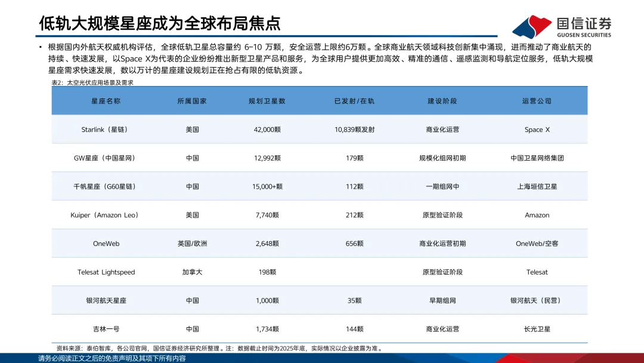This screenshot has height=363, width=644.
Task: Select the Space X cell
Action: click(x=537, y=130)
